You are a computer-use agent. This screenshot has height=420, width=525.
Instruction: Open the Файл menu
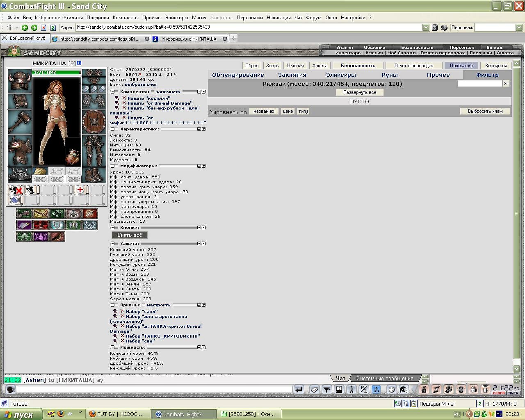(x=13, y=18)
